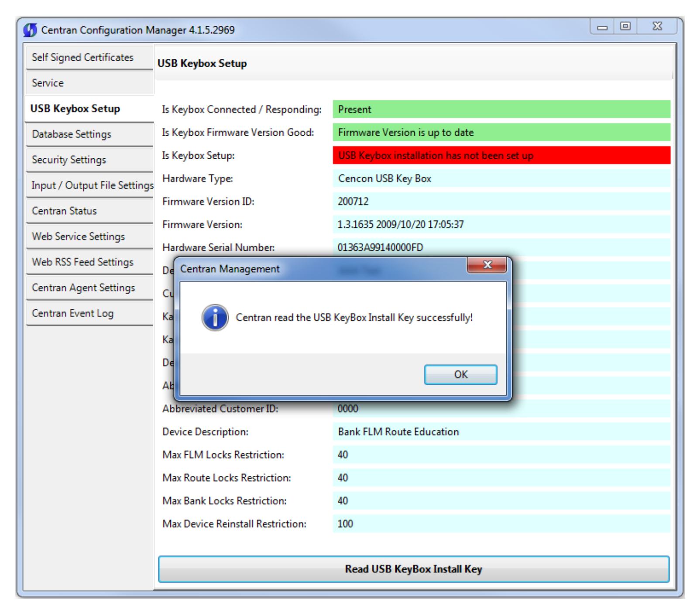700x613 pixels.
Task: Open Input / Output File Settings tab
Action: 89,185
